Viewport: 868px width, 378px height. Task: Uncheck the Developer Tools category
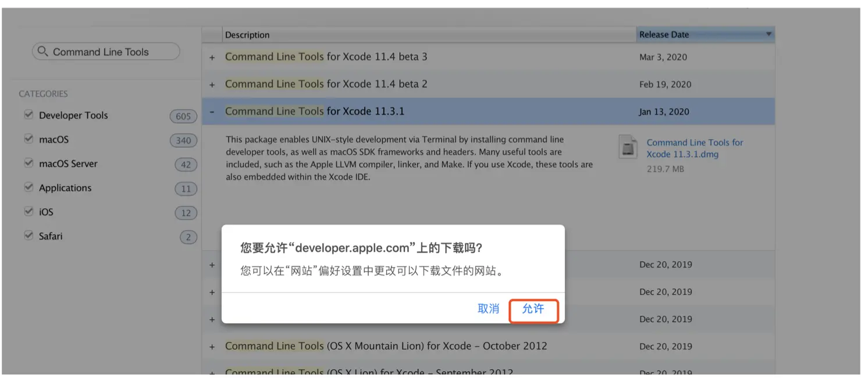29,115
